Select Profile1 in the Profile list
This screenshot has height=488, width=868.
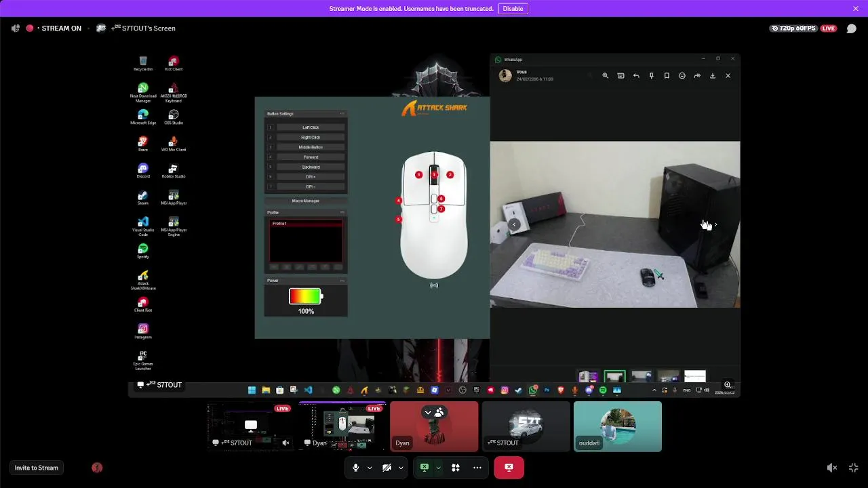[x=306, y=224]
